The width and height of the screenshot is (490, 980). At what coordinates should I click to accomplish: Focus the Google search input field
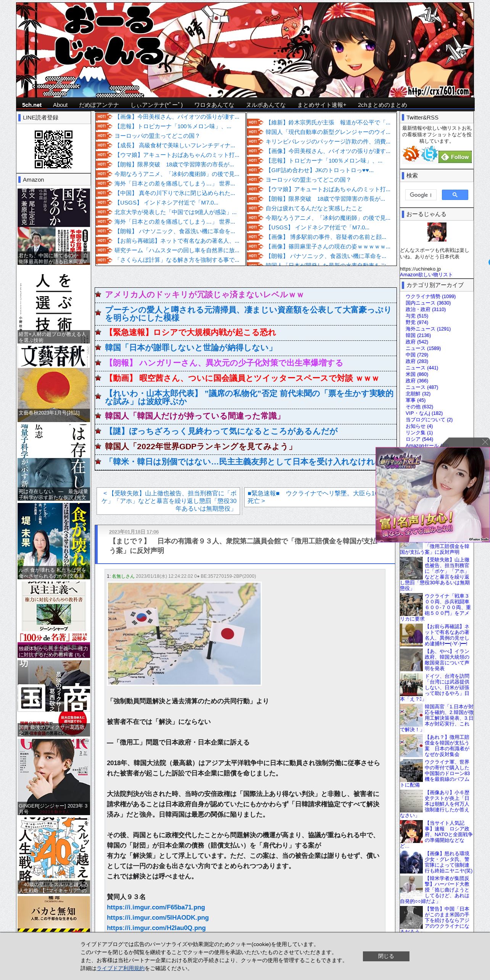click(x=421, y=195)
